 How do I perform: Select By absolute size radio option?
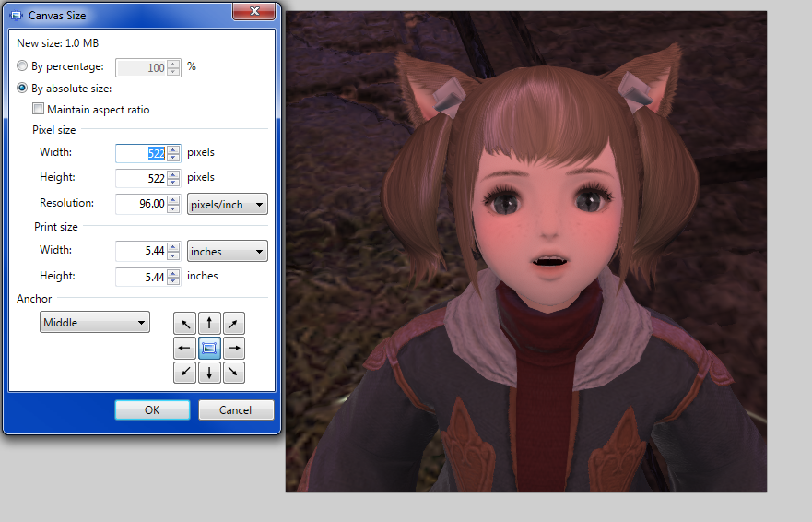click(22, 88)
